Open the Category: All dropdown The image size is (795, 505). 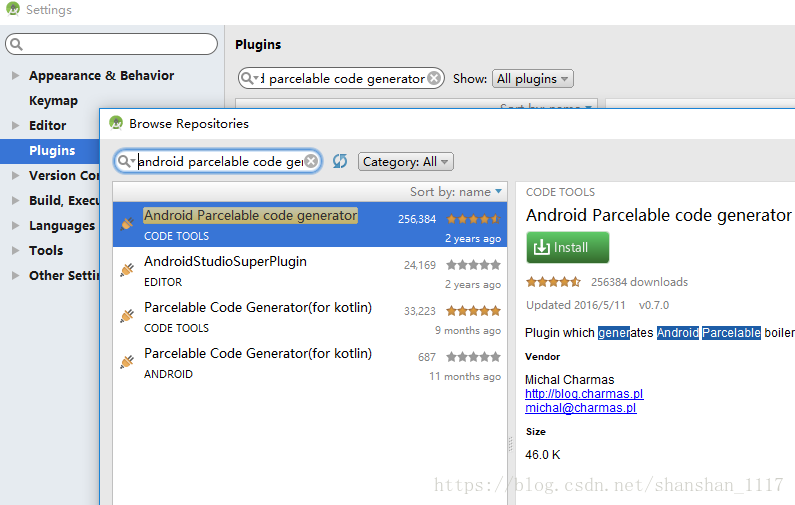click(406, 162)
